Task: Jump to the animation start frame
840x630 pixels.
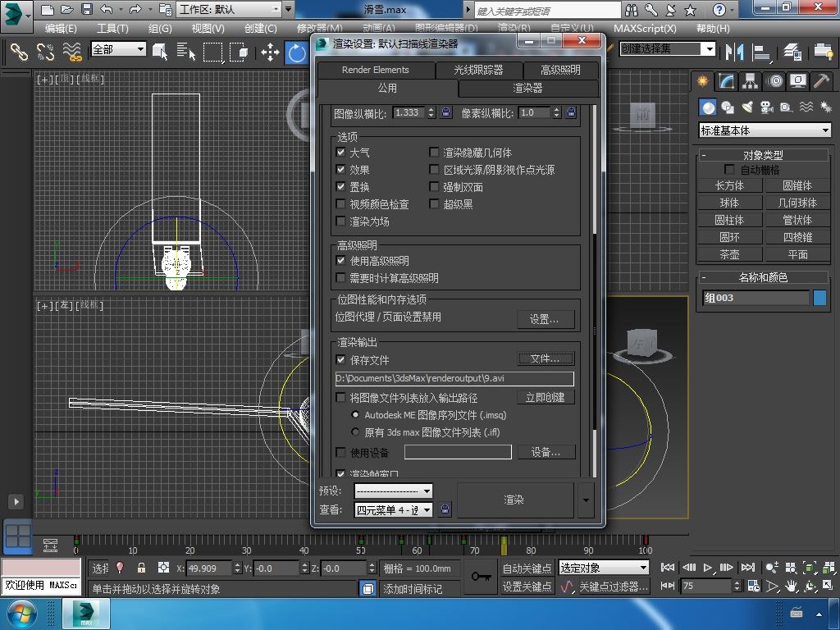Action: [x=668, y=568]
